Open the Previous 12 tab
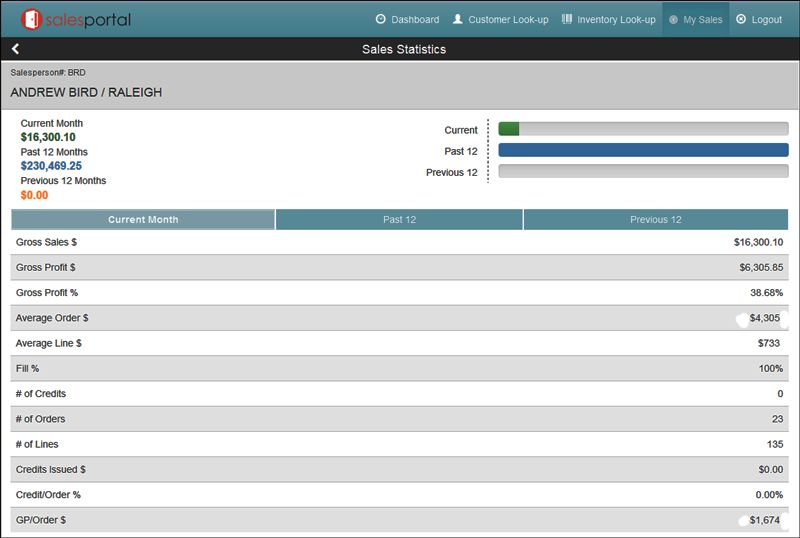The height and width of the screenshot is (538, 800). click(655, 220)
